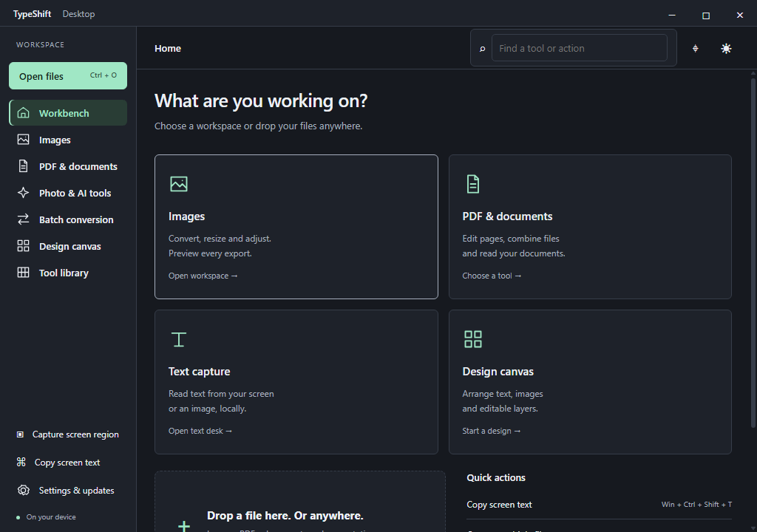
Task: Click the Tool library table icon
Action: [x=23, y=272]
